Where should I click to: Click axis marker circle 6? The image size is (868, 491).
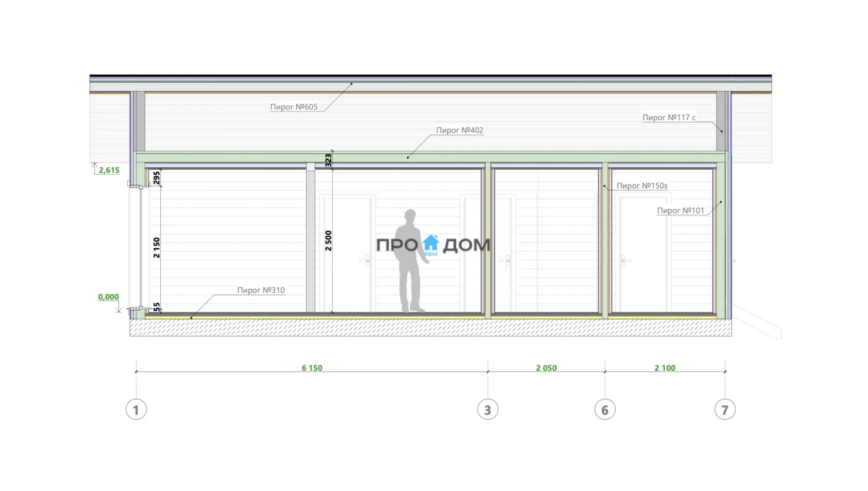point(605,409)
